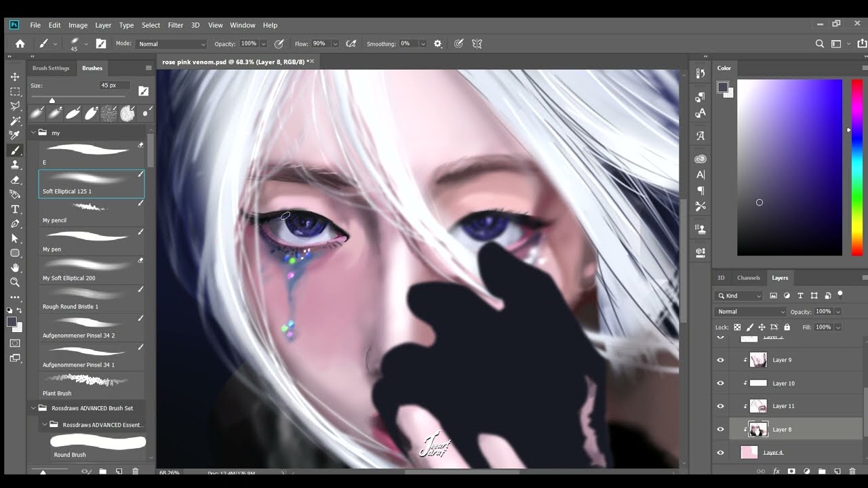The height and width of the screenshot is (488, 868).
Task: Select the Magic Wand tool
Action: point(15,121)
